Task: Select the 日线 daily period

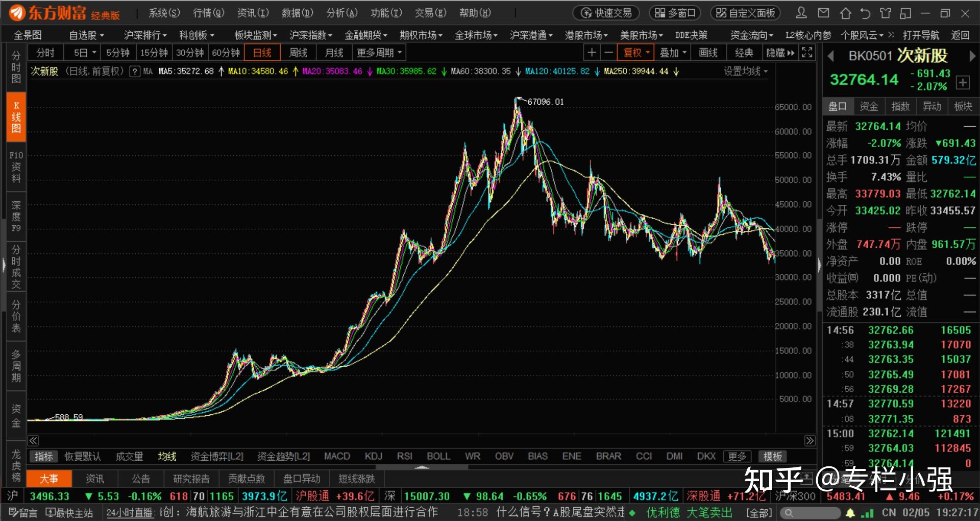Action: point(262,53)
